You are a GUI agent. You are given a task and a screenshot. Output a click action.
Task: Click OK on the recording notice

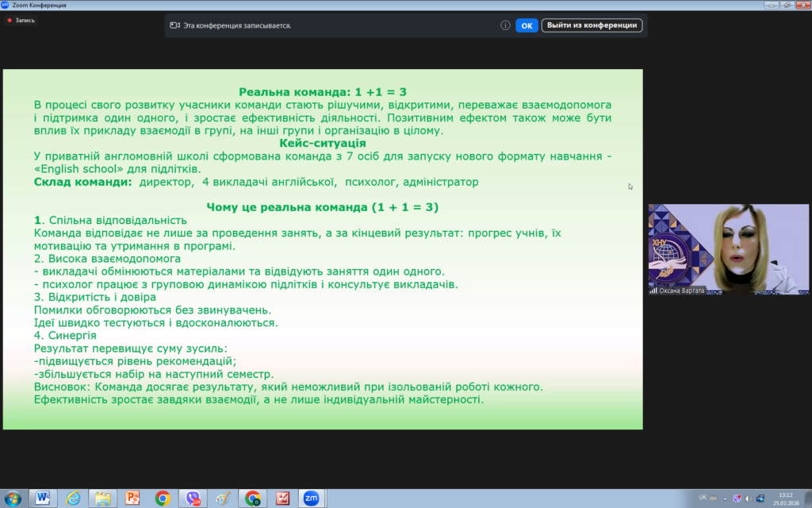coord(527,25)
